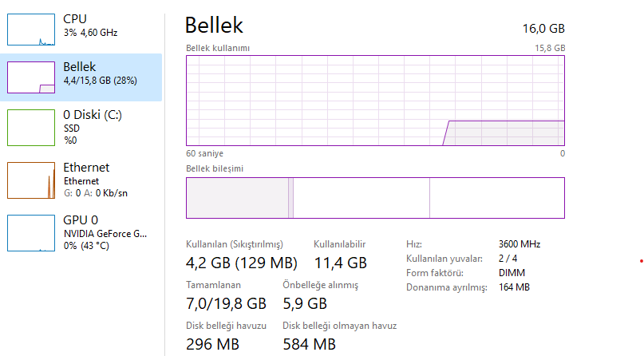Click the CPU mini graph thumbnail

pyautogui.click(x=31, y=29)
